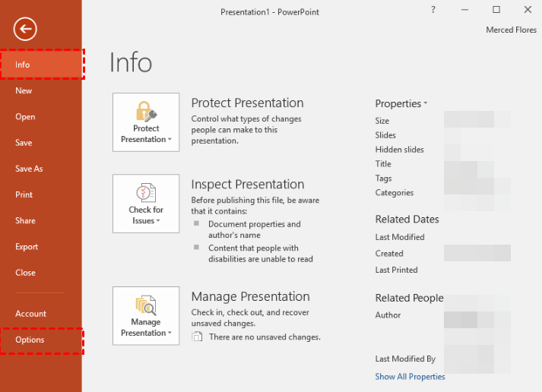Go to the Print page
This screenshot has height=392, width=542.
click(x=24, y=194)
